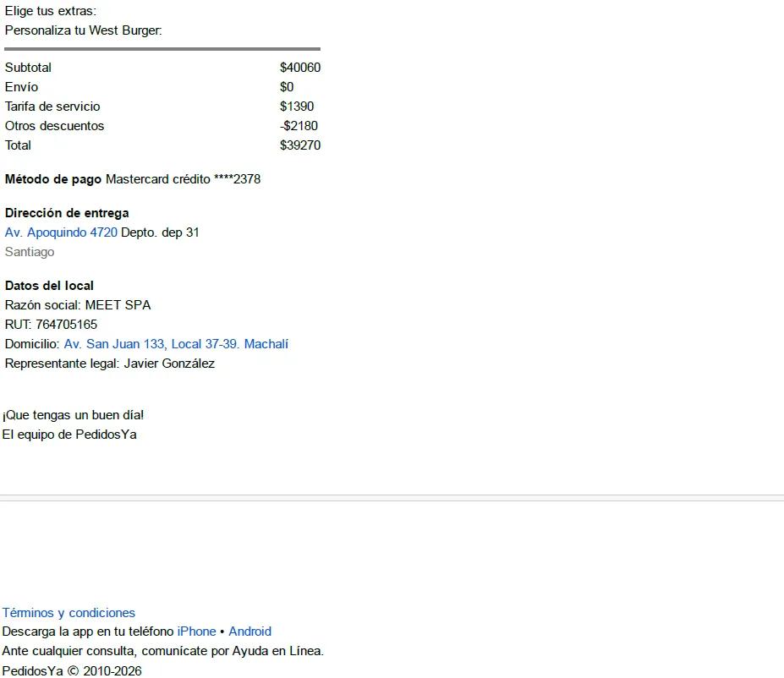Click the Dirección de entrega heading

pos(67,213)
